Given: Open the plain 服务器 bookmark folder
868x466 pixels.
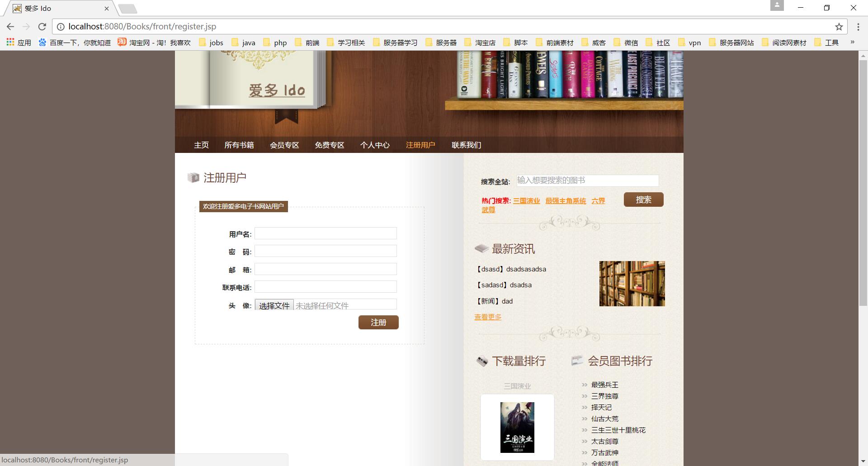Looking at the screenshot, I should click(441, 43).
